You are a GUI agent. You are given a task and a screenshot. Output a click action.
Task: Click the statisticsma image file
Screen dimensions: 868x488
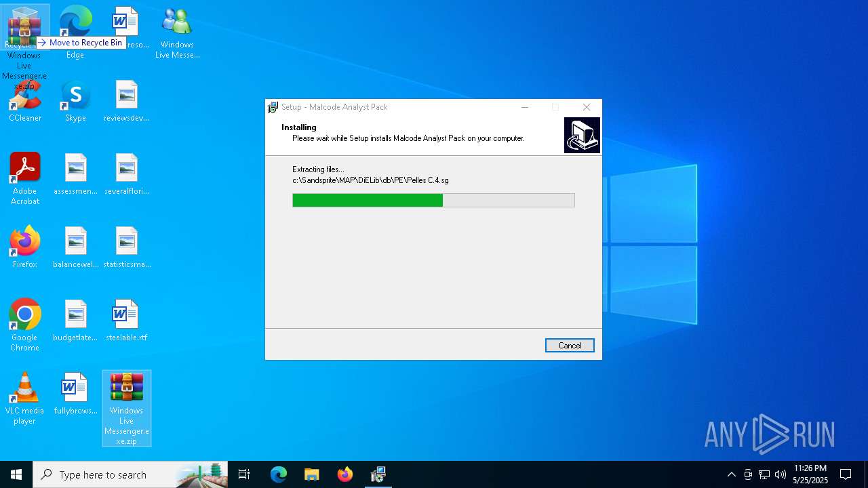pyautogui.click(x=126, y=248)
